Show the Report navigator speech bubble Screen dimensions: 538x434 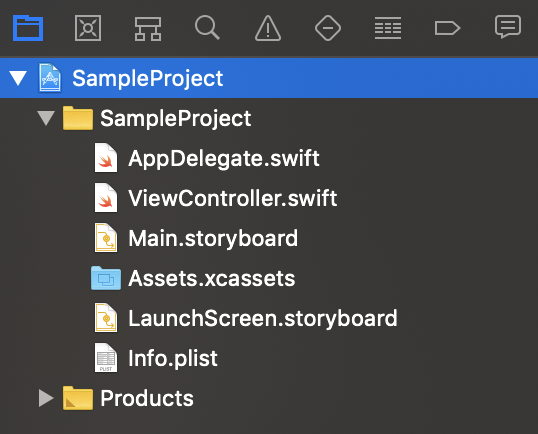pyautogui.click(x=508, y=27)
